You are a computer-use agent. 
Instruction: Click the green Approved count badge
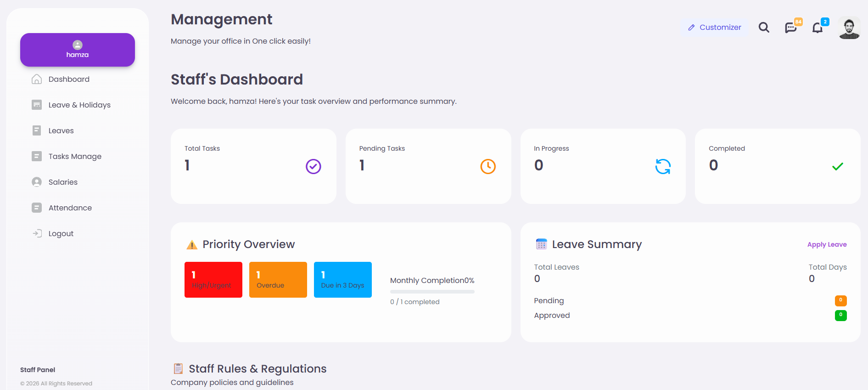840,316
